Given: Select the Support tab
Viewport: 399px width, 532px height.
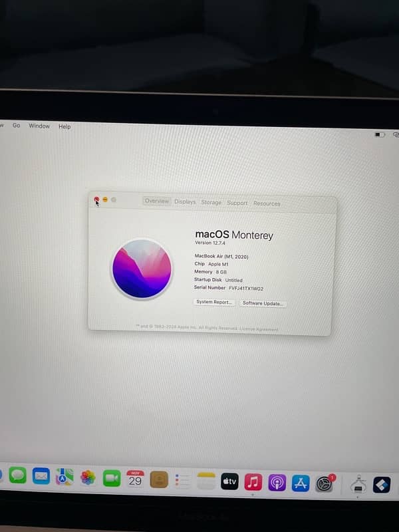Looking at the screenshot, I should tap(237, 203).
